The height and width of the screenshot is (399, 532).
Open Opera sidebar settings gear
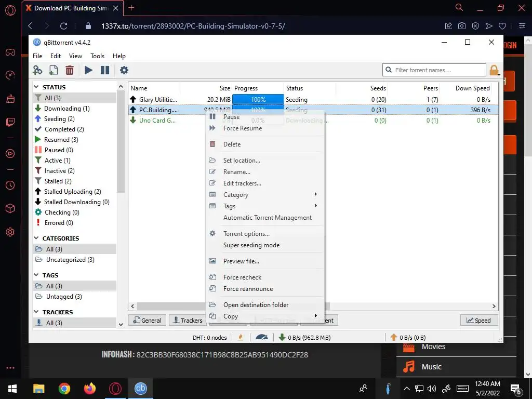pyautogui.click(x=10, y=232)
